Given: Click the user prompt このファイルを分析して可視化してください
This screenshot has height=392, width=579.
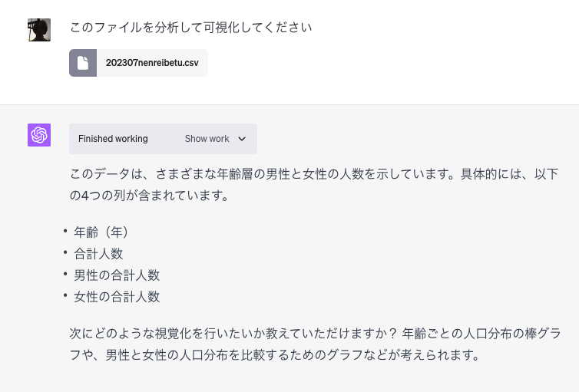Looking at the screenshot, I should [x=190, y=28].
